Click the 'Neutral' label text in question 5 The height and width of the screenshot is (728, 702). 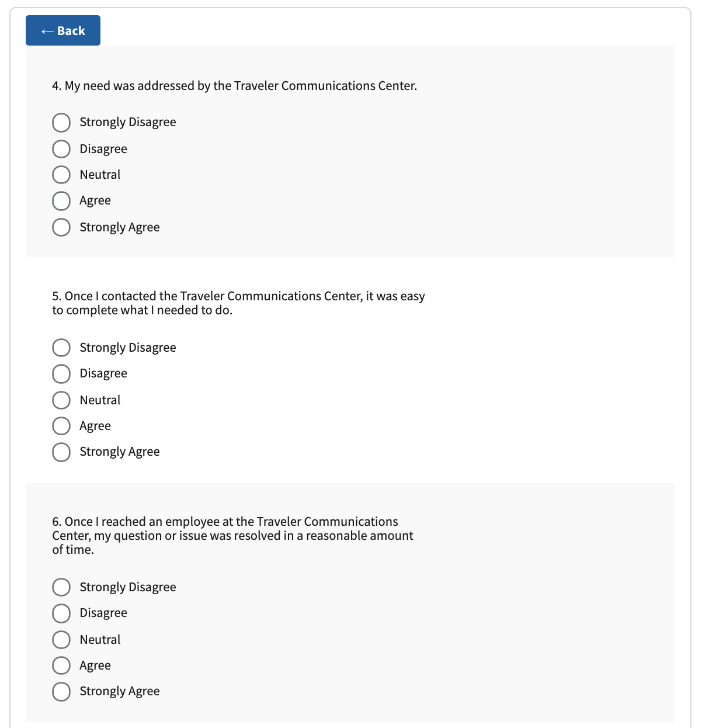100,400
